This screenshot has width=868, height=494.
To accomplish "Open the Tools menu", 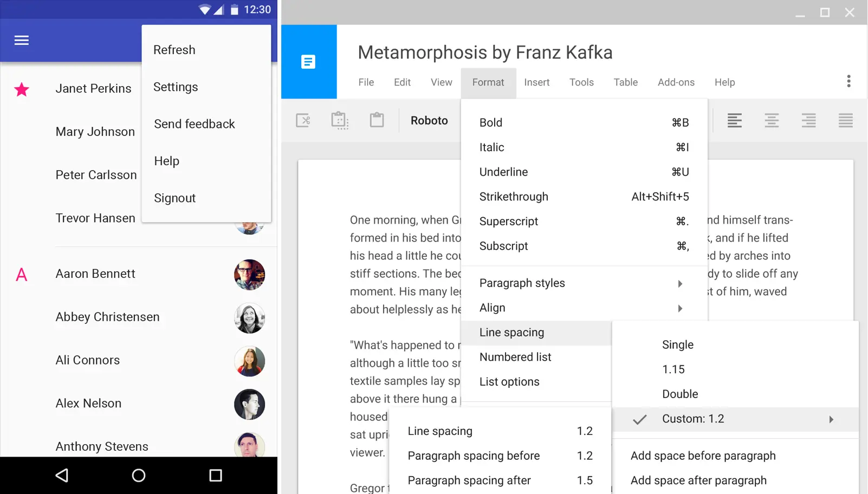I will click(581, 82).
